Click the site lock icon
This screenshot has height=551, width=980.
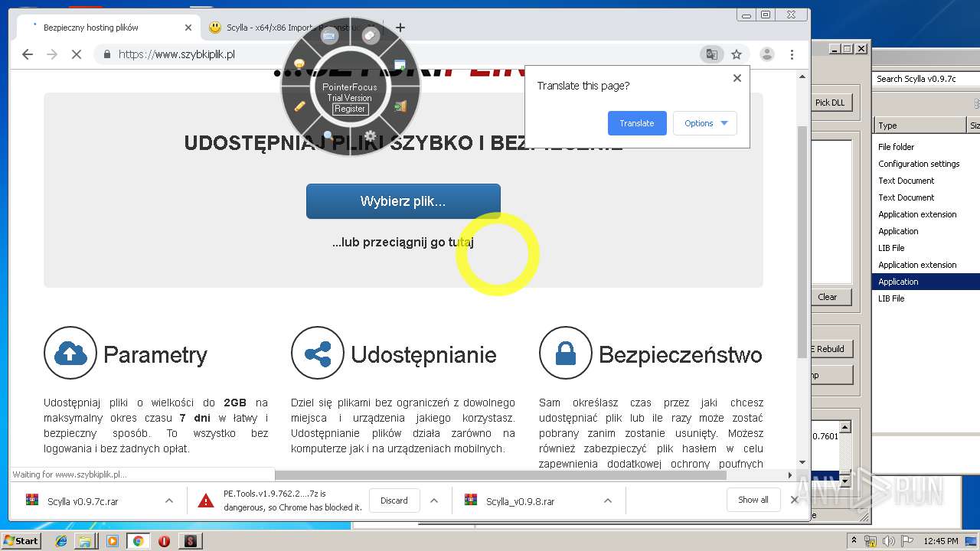[x=106, y=54]
